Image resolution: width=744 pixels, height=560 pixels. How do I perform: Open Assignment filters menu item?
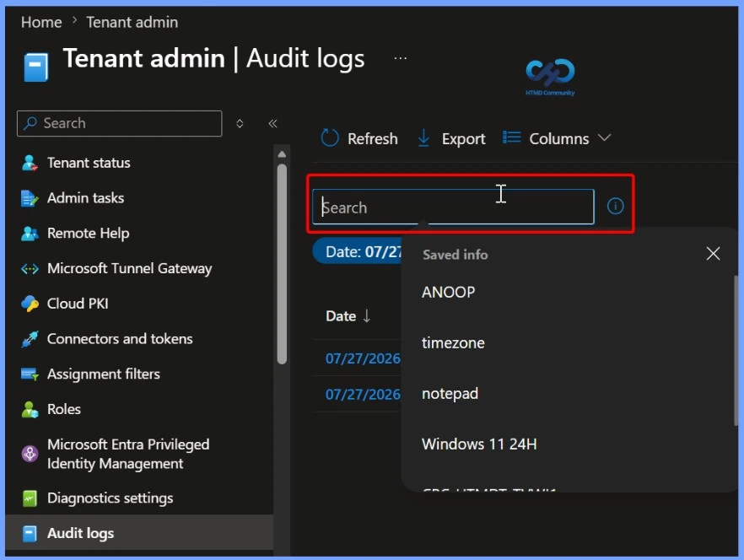(x=104, y=374)
